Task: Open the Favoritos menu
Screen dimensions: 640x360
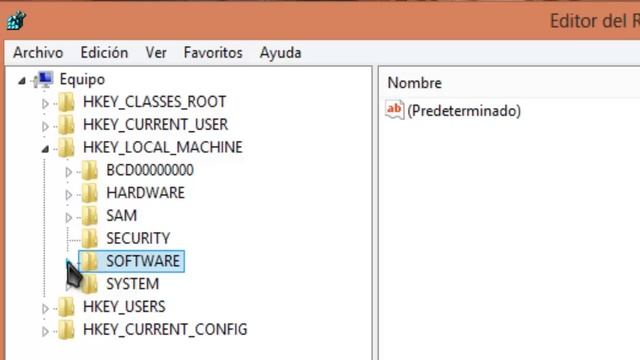Action: [213, 53]
